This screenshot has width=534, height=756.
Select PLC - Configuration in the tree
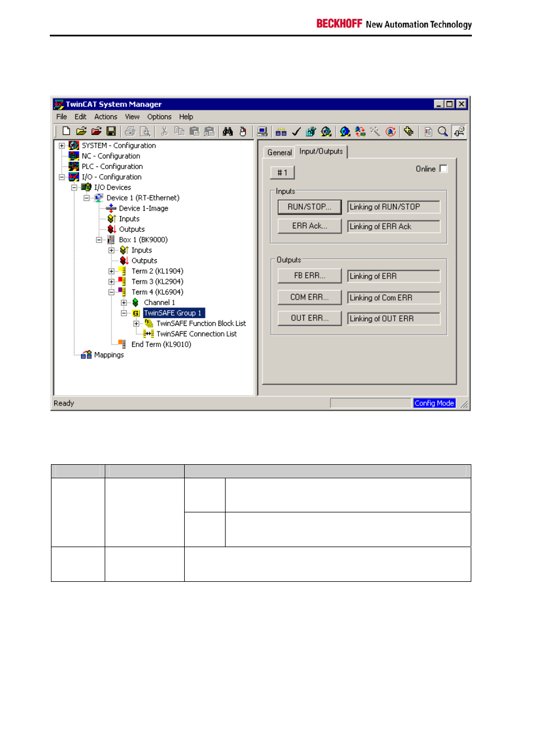click(x=112, y=166)
